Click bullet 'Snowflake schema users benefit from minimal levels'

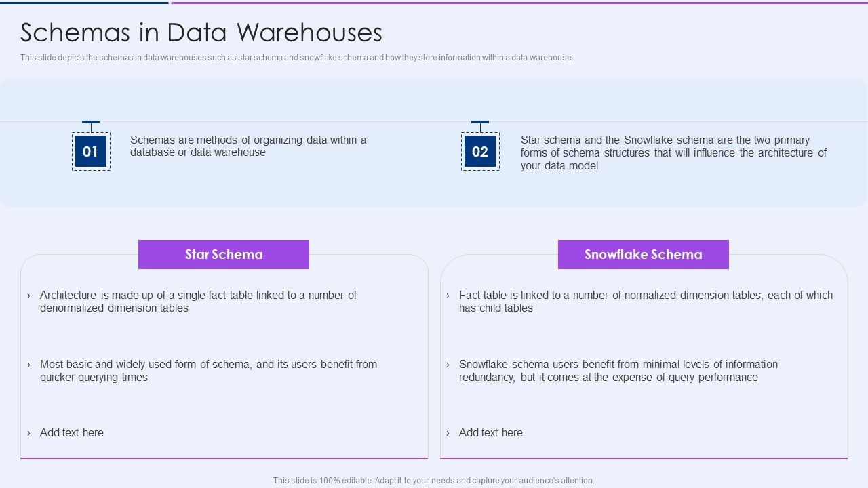(x=618, y=371)
